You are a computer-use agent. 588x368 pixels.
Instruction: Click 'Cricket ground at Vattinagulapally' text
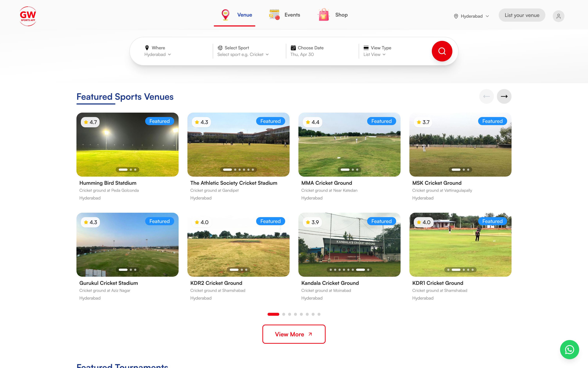coord(442,190)
